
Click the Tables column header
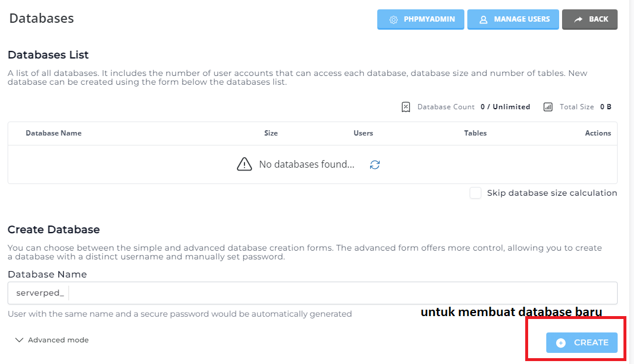(x=475, y=133)
